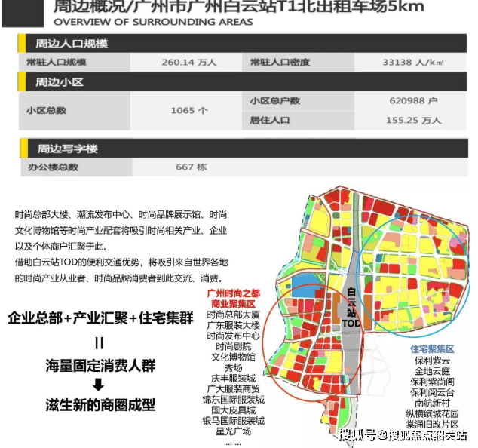
Task: Click the blue block on the map
Action: 306,286
